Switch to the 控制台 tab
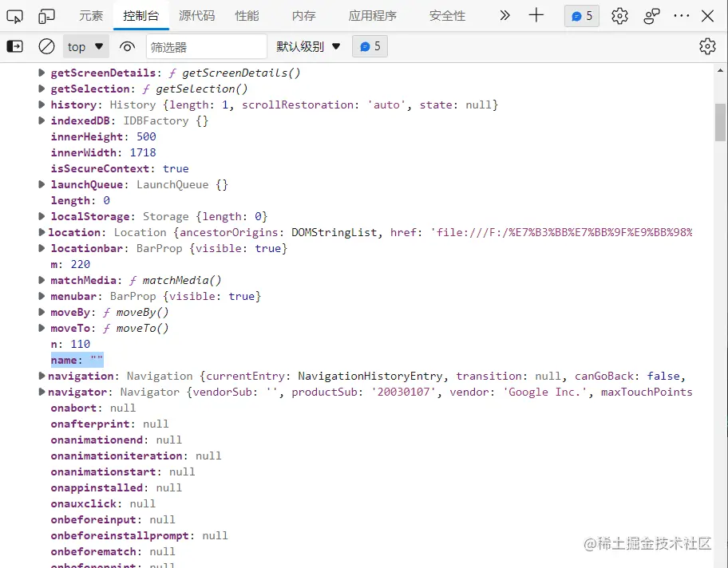 click(x=141, y=16)
